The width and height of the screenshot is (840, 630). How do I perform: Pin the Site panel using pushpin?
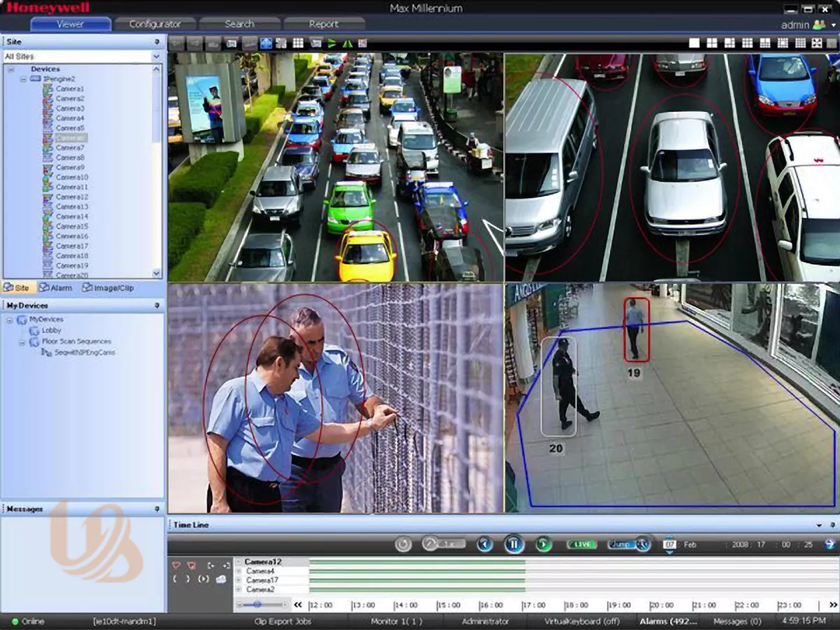pyautogui.click(x=157, y=42)
